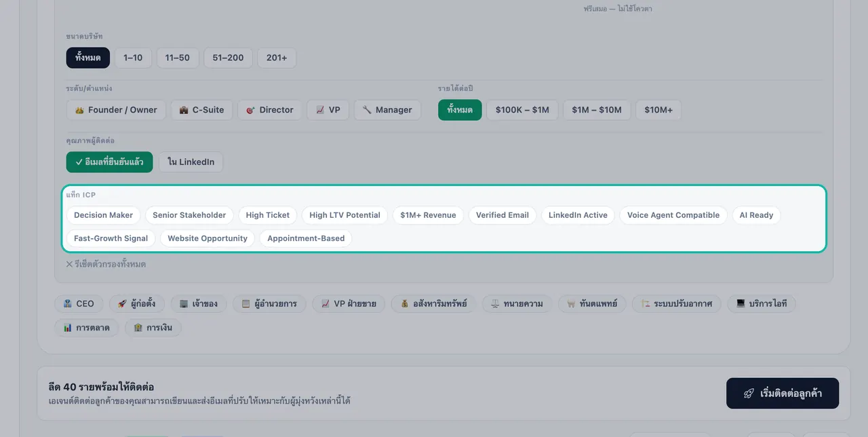
Task: Add the Appointment-Based tag
Action: click(x=306, y=238)
